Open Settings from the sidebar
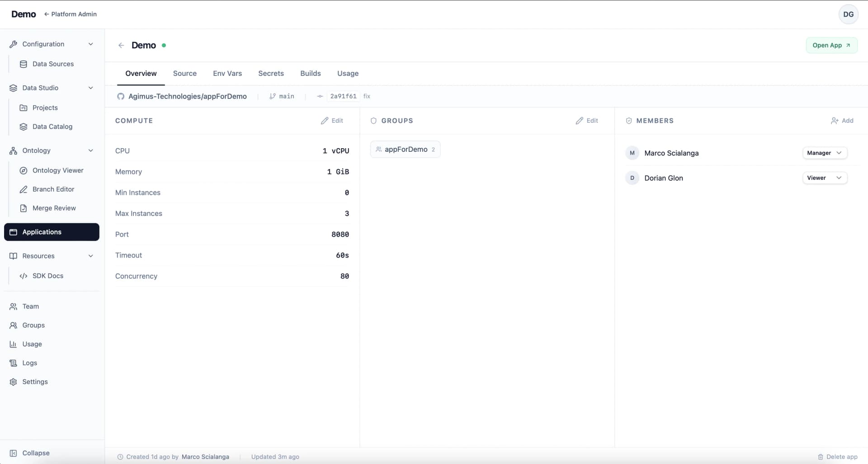868x464 pixels. pos(35,382)
